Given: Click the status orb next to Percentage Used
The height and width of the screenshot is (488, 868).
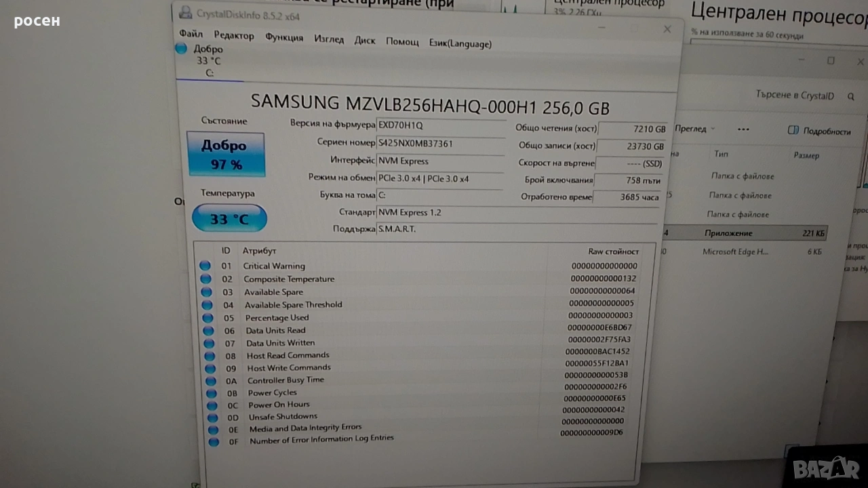Looking at the screenshot, I should pyautogui.click(x=207, y=318).
